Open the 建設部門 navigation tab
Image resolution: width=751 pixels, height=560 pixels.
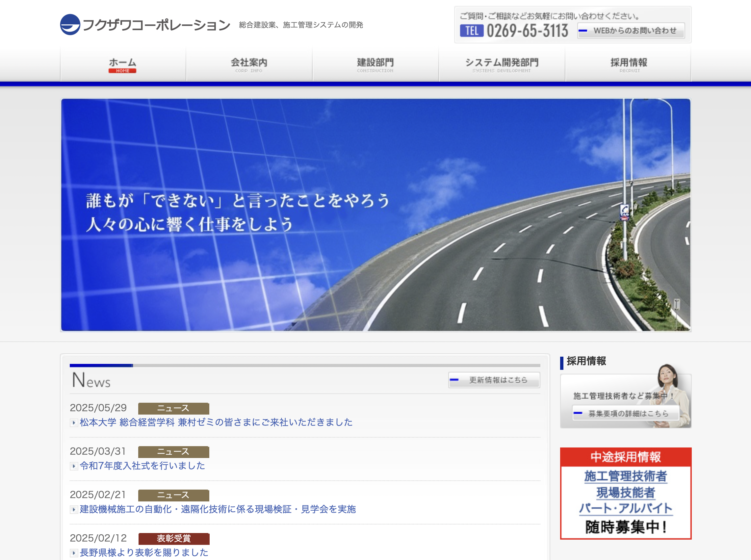point(375,65)
